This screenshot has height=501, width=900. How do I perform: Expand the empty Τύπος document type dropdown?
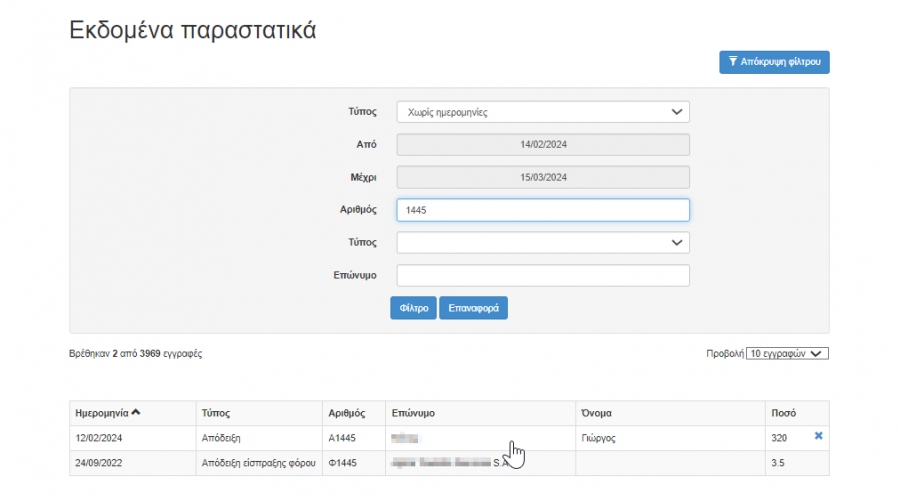(542, 242)
